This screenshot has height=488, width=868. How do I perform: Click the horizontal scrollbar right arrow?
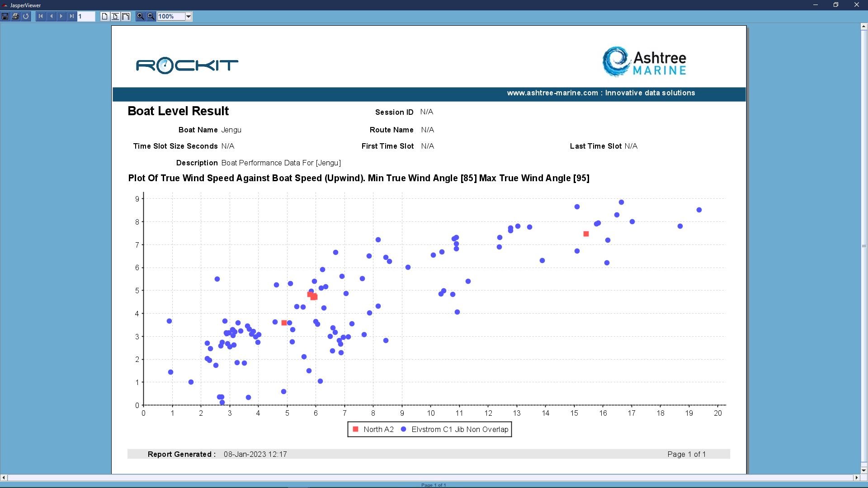pos(856,478)
